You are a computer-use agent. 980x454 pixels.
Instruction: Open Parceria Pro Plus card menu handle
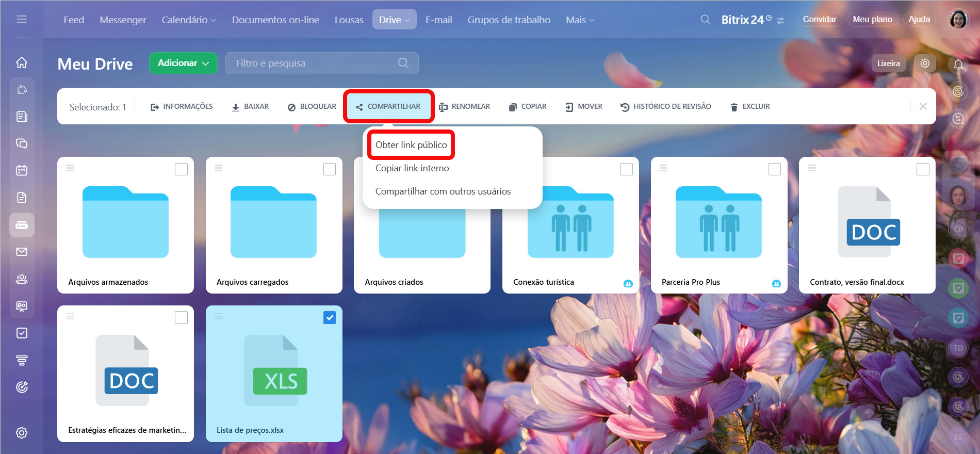(x=664, y=168)
